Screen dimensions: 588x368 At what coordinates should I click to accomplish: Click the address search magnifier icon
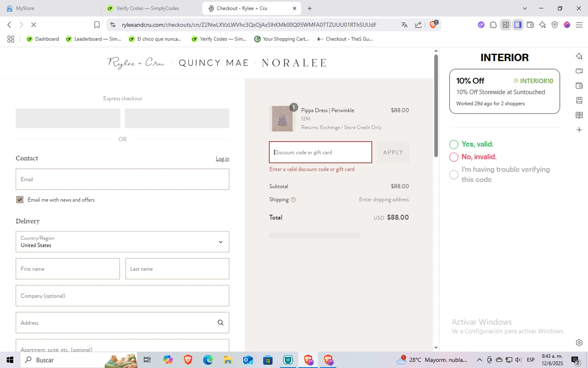coord(221,322)
